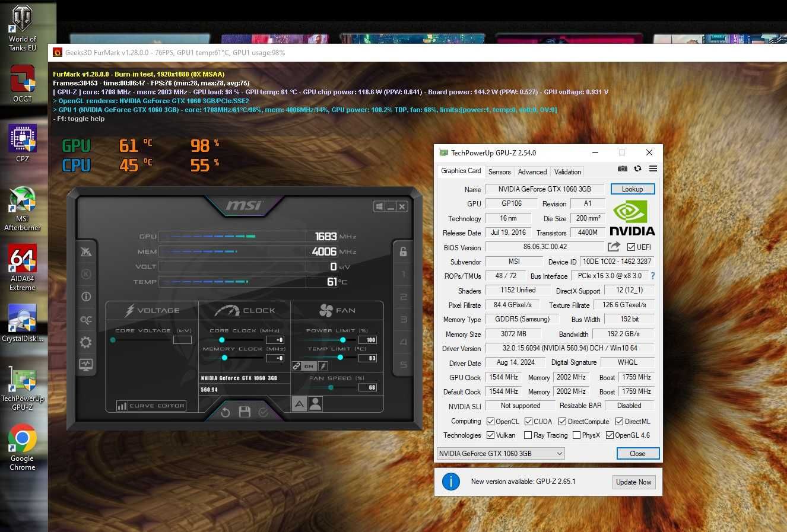Screen dimensions: 787x532
Task: Toggle DirectML checkbox in GPU-Z
Action: 619,422
